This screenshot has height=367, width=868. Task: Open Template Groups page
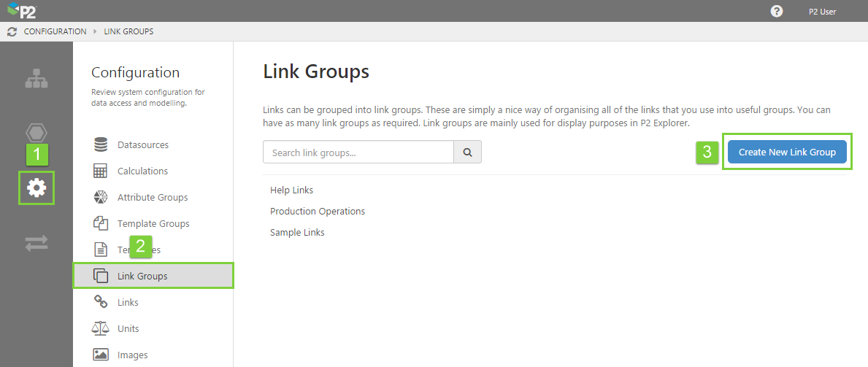[x=153, y=224]
